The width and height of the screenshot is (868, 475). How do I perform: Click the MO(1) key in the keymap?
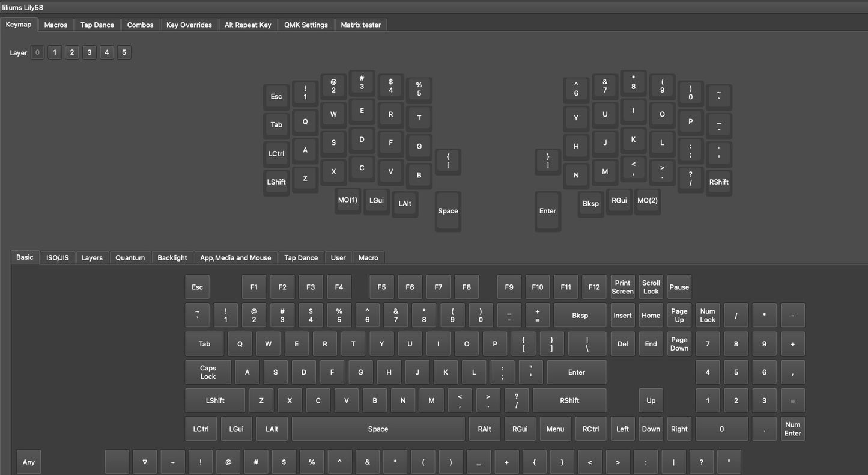(x=348, y=200)
